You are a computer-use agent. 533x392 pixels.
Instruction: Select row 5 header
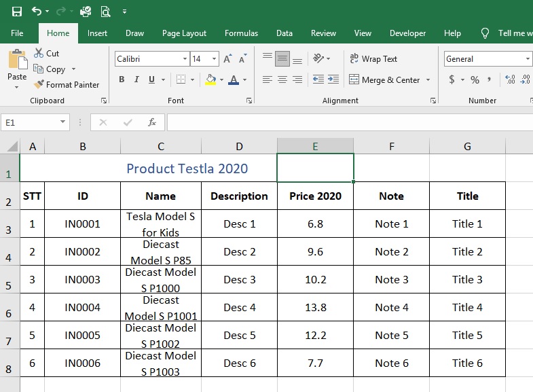point(9,279)
